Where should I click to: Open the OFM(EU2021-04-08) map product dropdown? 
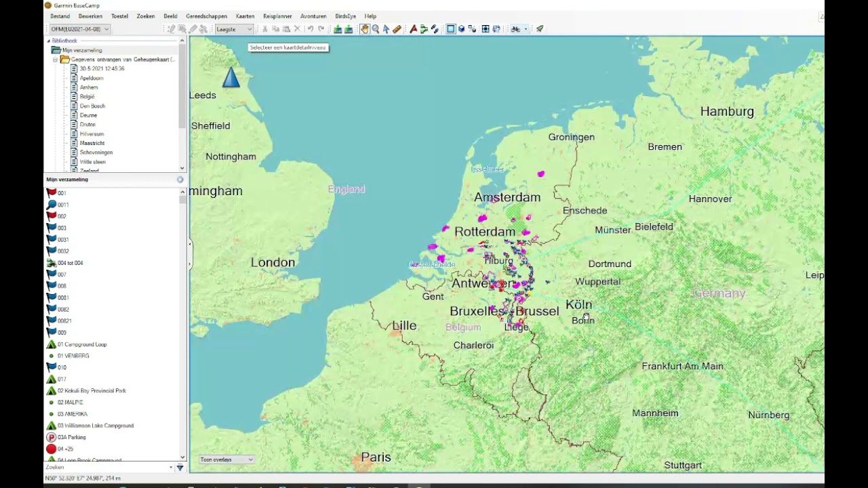[x=79, y=29]
